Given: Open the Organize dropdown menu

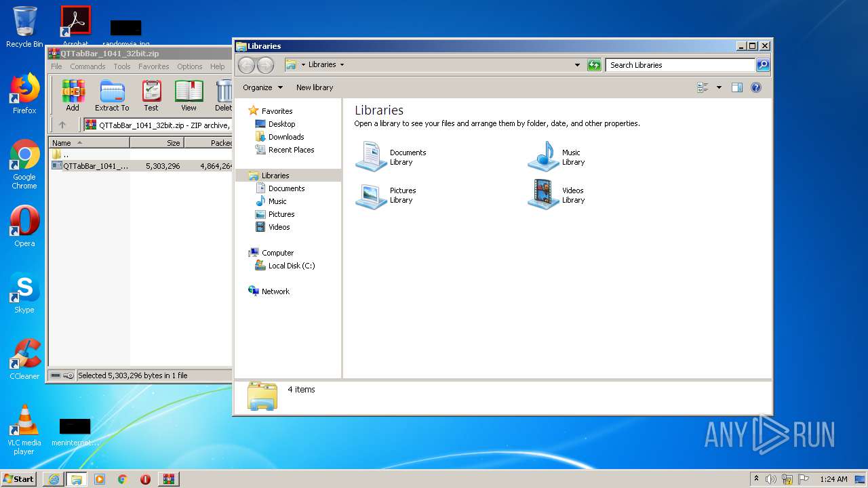Looking at the screenshot, I should (x=263, y=87).
